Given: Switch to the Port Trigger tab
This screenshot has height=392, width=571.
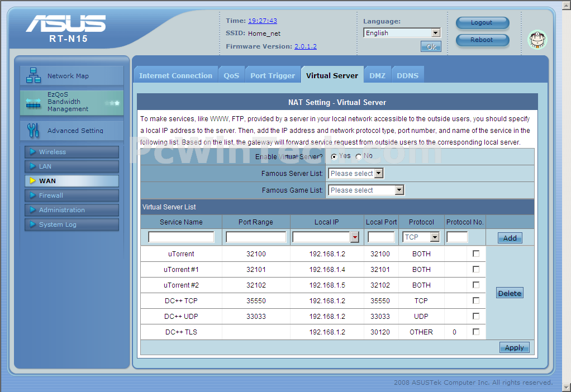Looking at the screenshot, I should [x=273, y=75].
